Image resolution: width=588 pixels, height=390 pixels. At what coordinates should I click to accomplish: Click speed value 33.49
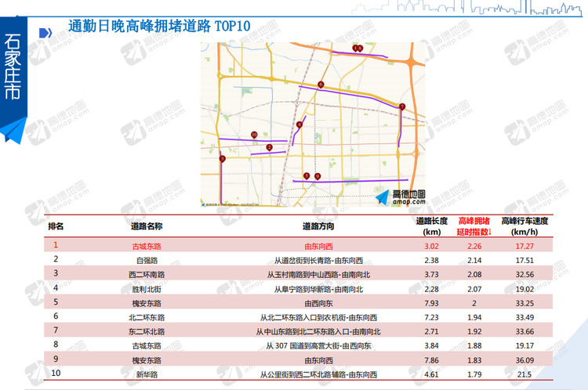pyautogui.click(x=524, y=317)
